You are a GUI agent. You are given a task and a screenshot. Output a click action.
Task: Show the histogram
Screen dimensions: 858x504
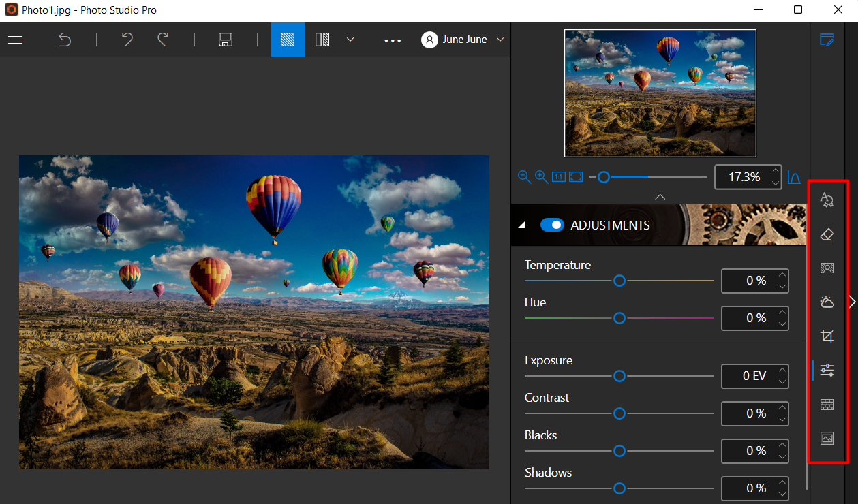coord(794,177)
